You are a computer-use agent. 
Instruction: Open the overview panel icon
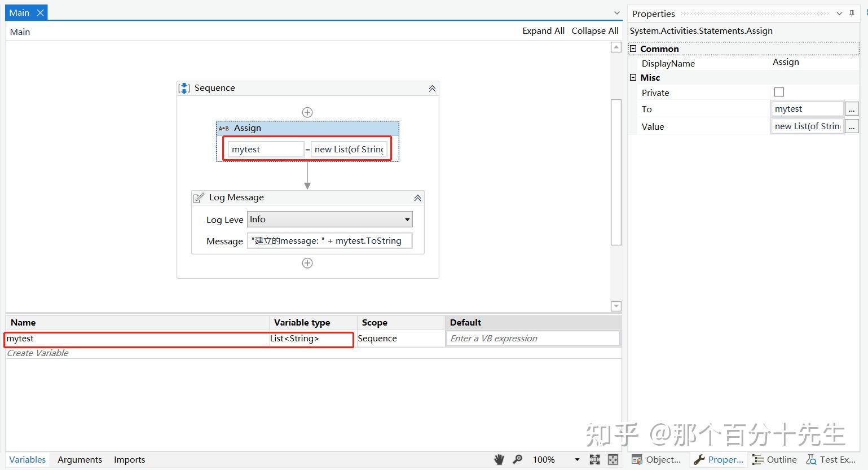613,460
